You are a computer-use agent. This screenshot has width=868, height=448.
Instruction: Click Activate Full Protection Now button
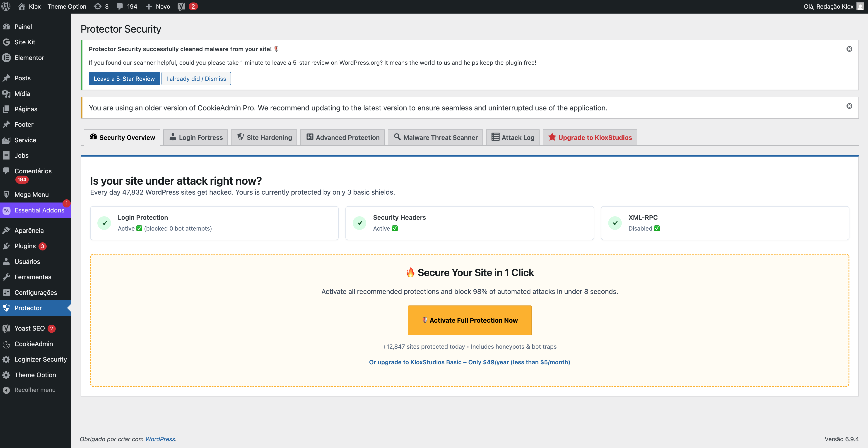tap(470, 320)
